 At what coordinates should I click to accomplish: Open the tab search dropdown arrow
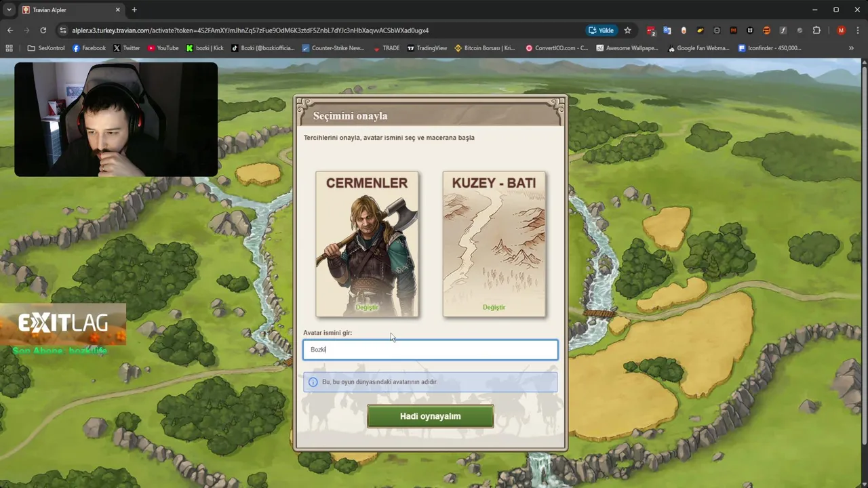point(9,10)
